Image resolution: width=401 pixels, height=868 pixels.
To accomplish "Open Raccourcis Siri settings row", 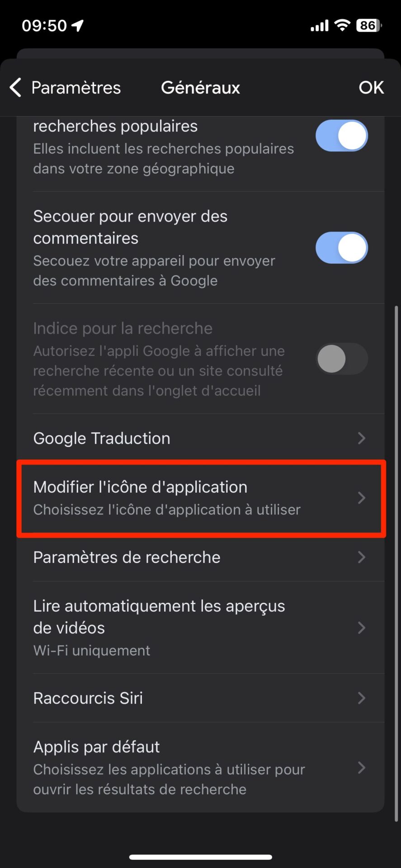I will pyautogui.click(x=201, y=698).
